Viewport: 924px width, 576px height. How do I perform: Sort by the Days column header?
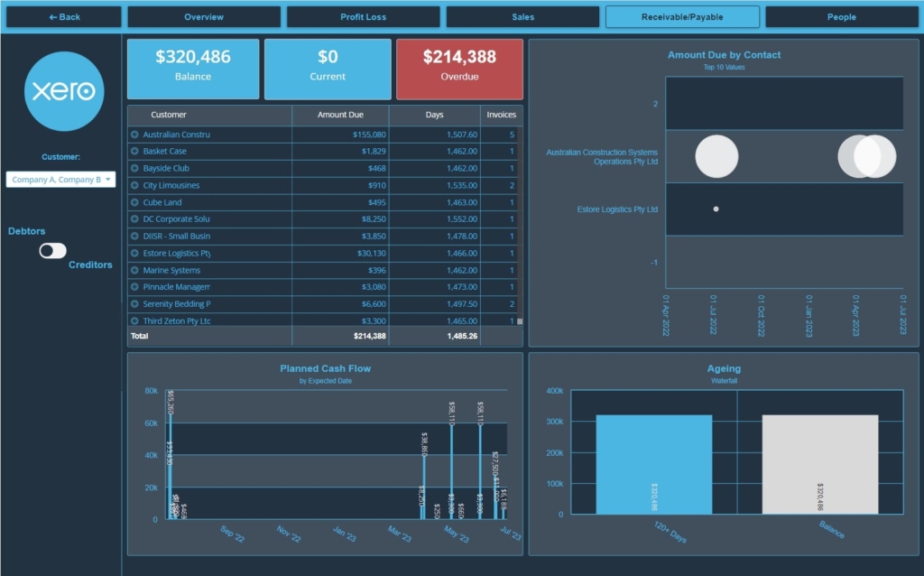434,115
